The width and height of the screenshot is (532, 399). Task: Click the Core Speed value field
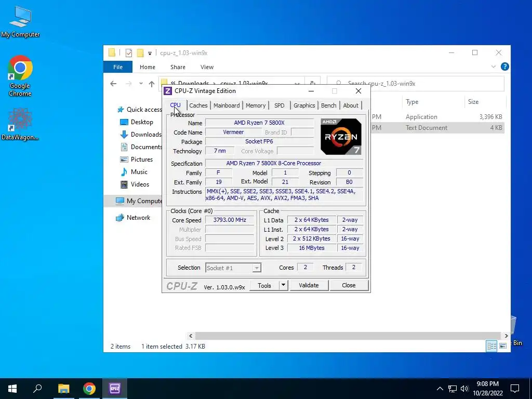(x=230, y=220)
